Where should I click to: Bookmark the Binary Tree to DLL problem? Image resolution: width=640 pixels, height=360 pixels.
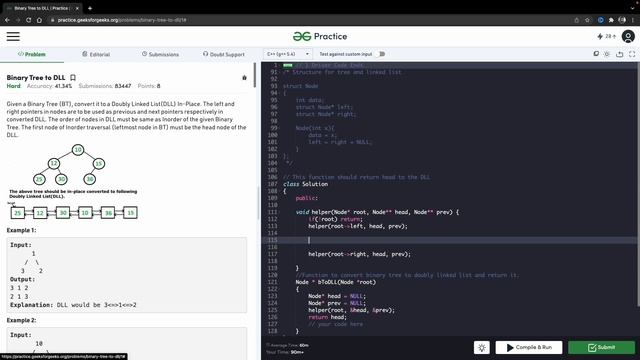coord(73,78)
